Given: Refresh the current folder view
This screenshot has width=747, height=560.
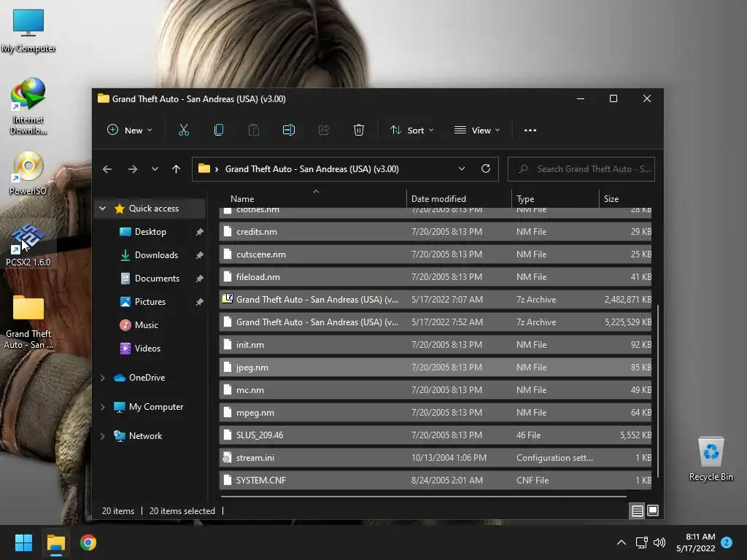Looking at the screenshot, I should point(485,168).
